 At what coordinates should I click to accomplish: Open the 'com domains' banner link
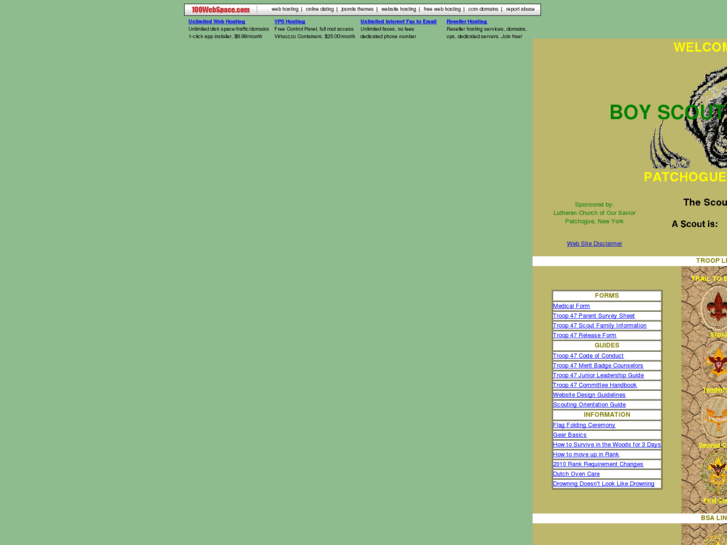click(483, 9)
